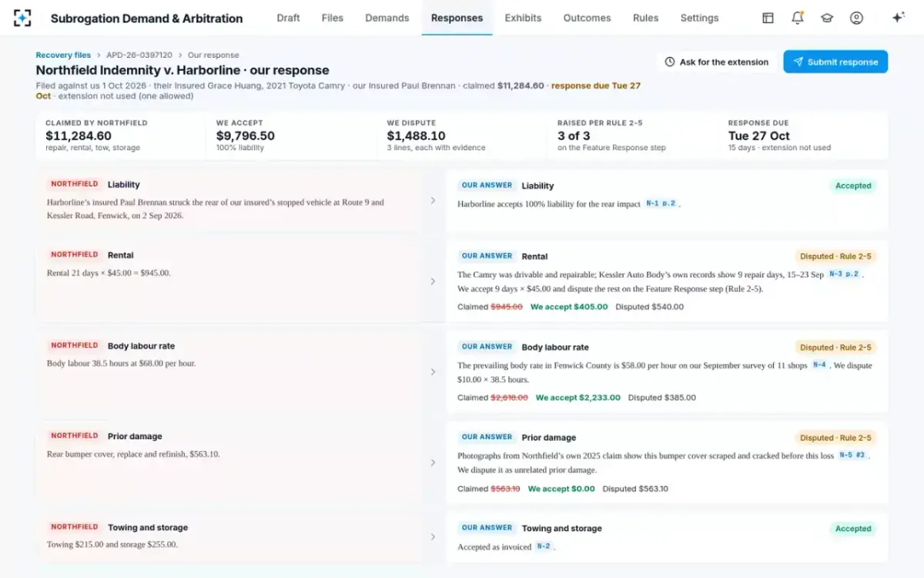Viewport: 924px width, 578px height.
Task: Open the graduation cap training icon
Action: (827, 18)
